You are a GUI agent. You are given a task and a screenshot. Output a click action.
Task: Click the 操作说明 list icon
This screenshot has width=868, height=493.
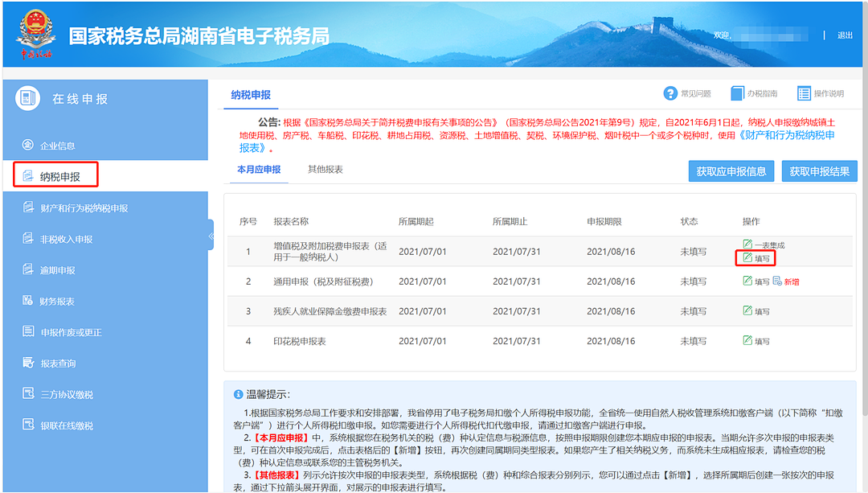pos(804,93)
